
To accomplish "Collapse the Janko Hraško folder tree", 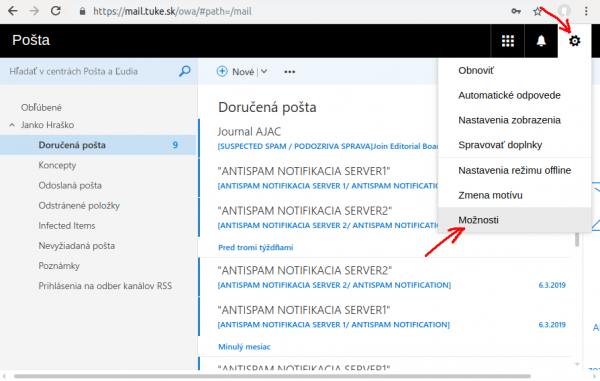I will [12, 125].
